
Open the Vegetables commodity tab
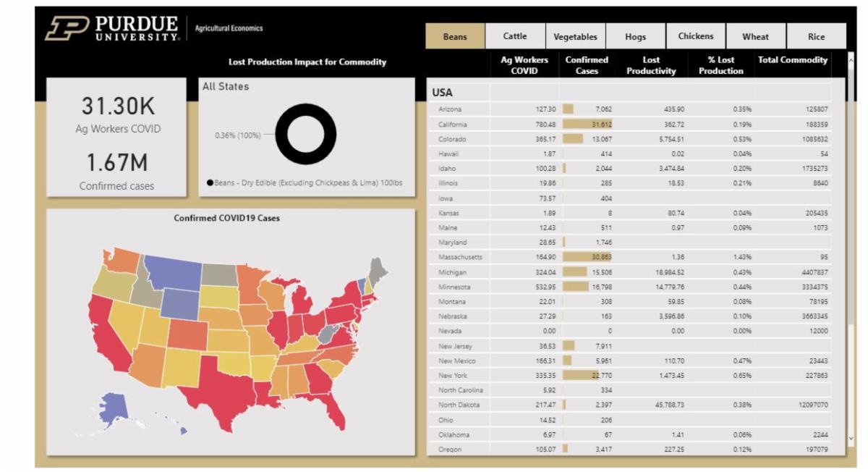click(575, 36)
